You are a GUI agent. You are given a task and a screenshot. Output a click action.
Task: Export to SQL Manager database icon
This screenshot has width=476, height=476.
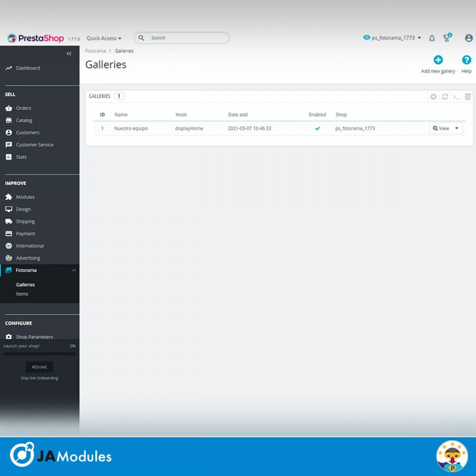tap(467, 97)
